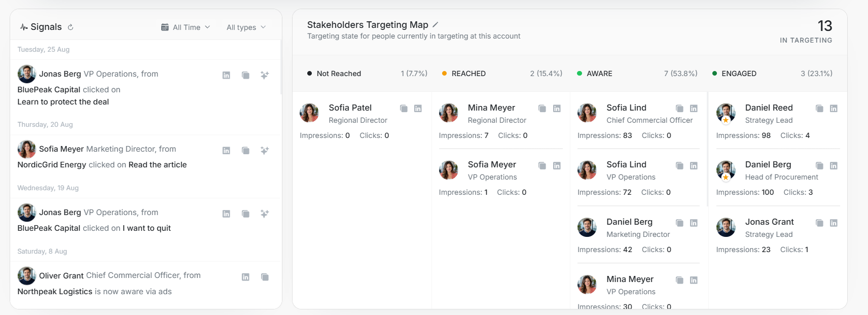Copy Sofia Patel's card details
The image size is (868, 315).
point(404,109)
